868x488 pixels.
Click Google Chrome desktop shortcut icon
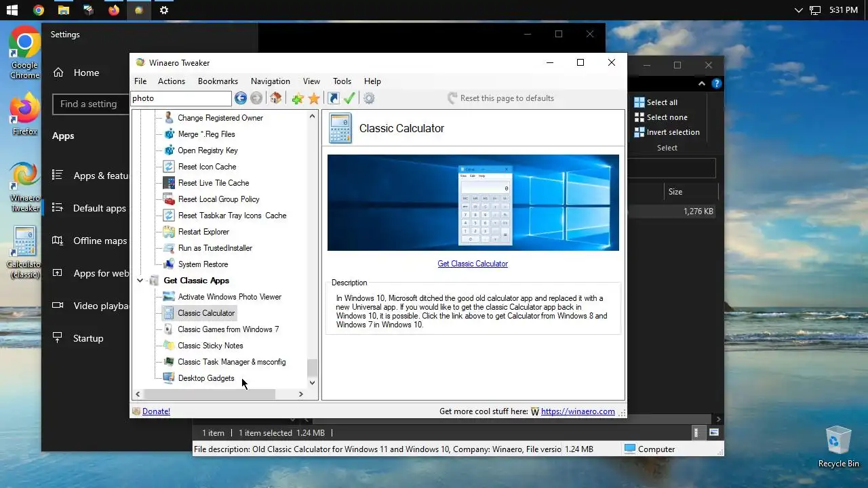point(24,53)
